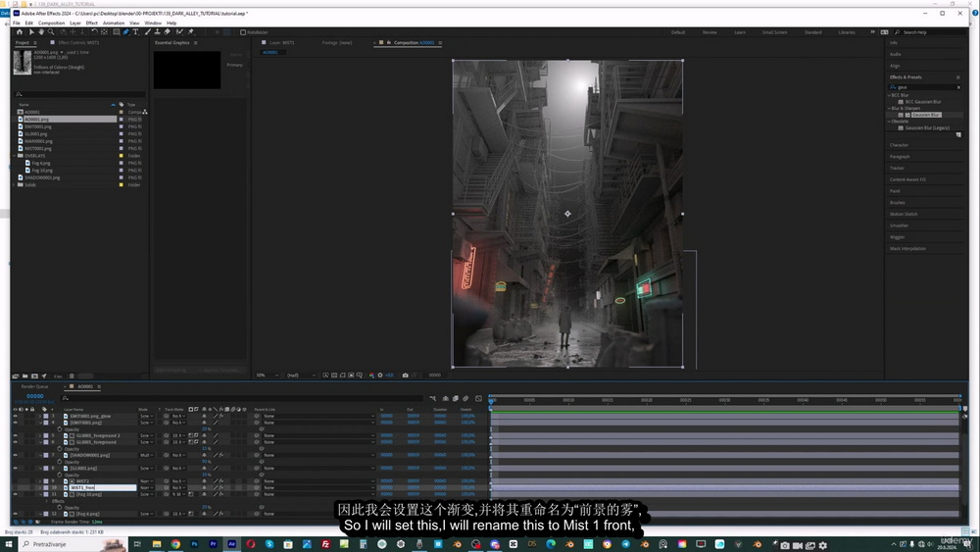
Task: Toggle the RotoBezier checkbox
Action: pos(243,32)
